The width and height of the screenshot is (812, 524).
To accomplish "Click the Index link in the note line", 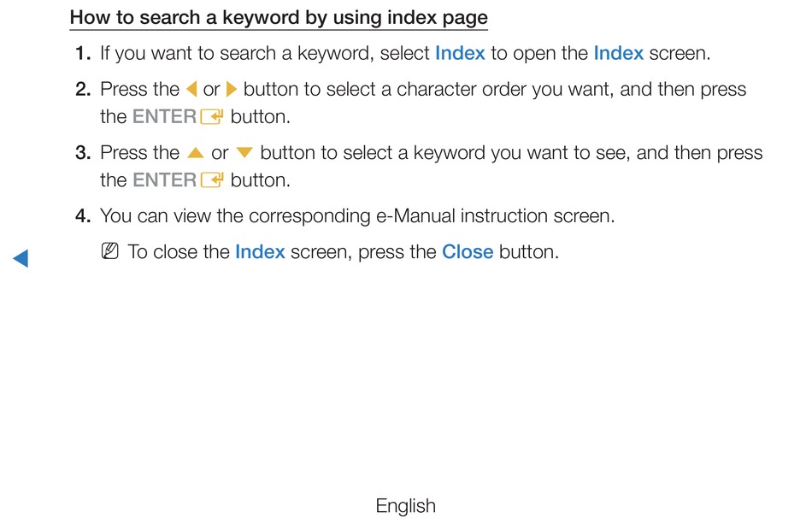I will click(x=260, y=251).
